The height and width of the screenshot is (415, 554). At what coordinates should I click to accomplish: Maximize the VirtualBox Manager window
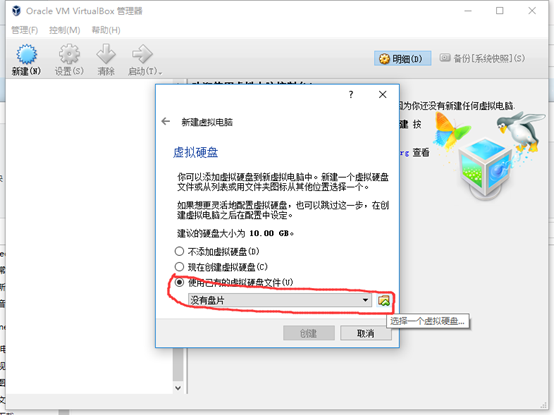(500, 11)
